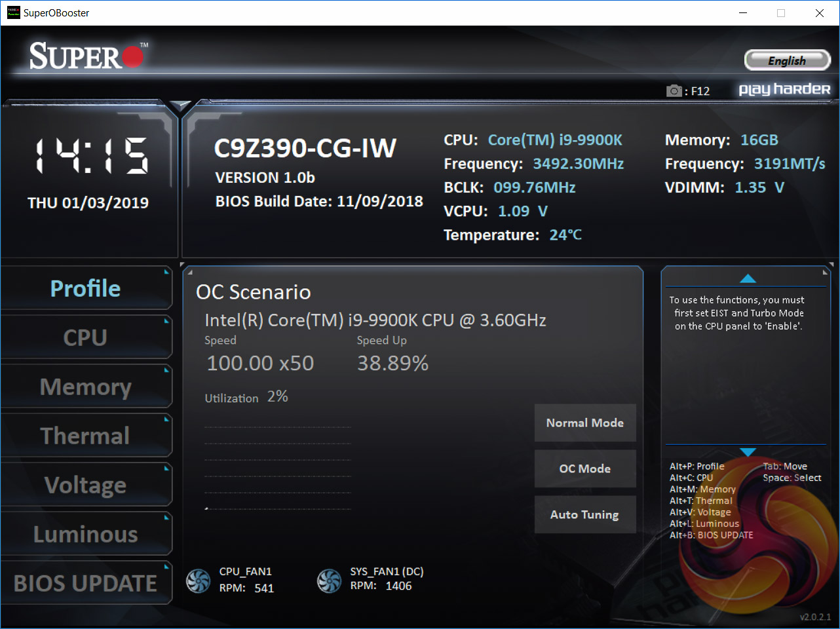This screenshot has width=840, height=629.
Task: Open the Profile tab
Action: coord(86,288)
